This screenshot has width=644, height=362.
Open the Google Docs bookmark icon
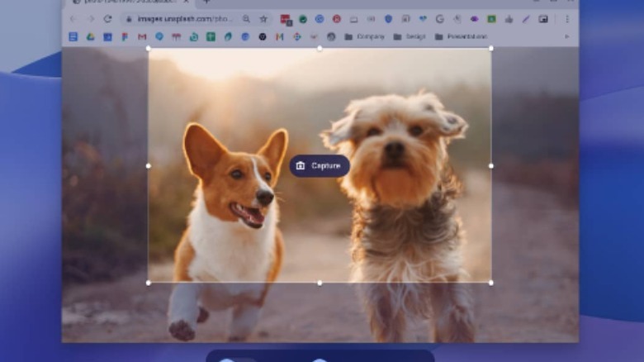tap(73, 36)
